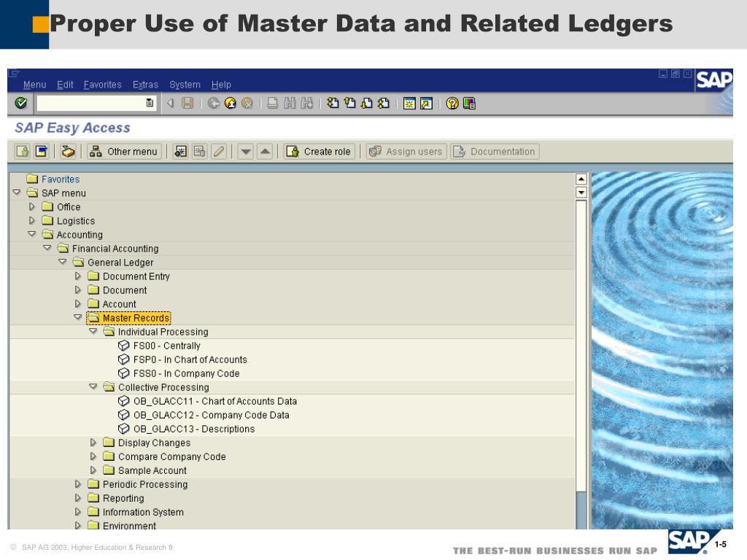Expand the Display Changes folder

[93, 443]
